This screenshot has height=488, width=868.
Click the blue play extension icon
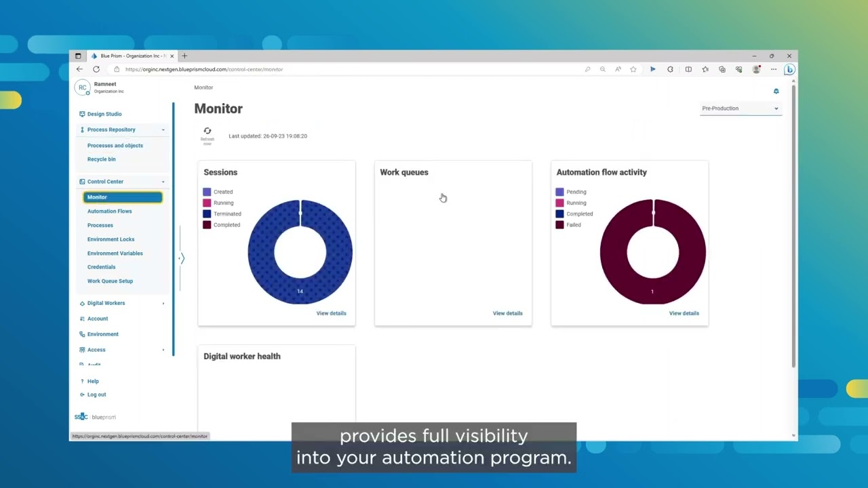[x=652, y=69]
